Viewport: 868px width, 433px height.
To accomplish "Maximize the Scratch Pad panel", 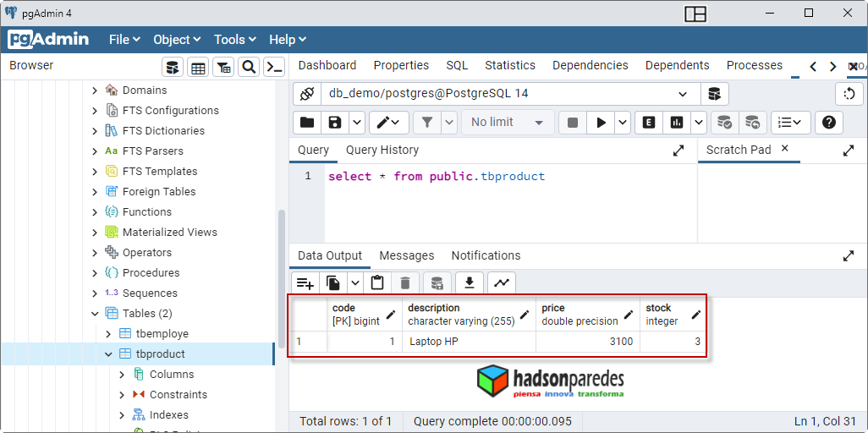I will point(848,151).
